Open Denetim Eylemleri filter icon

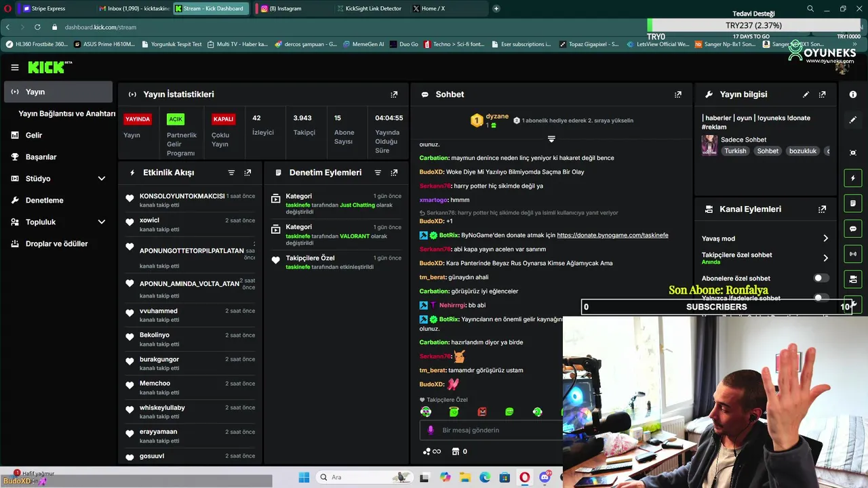tap(378, 173)
